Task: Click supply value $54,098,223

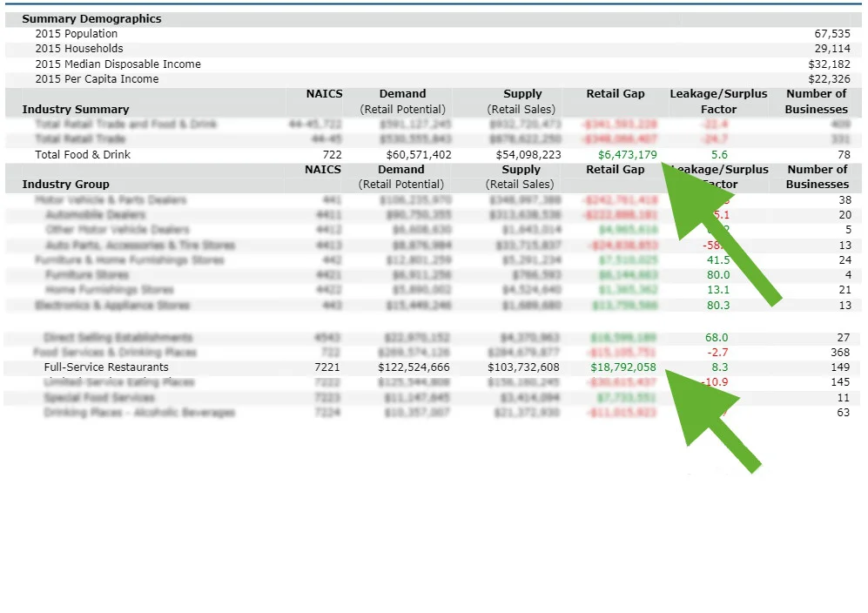Action: 528,155
